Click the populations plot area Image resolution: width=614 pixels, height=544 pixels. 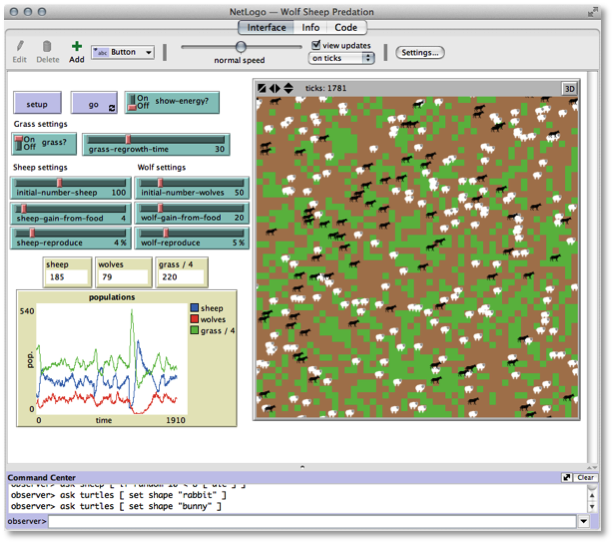112,359
